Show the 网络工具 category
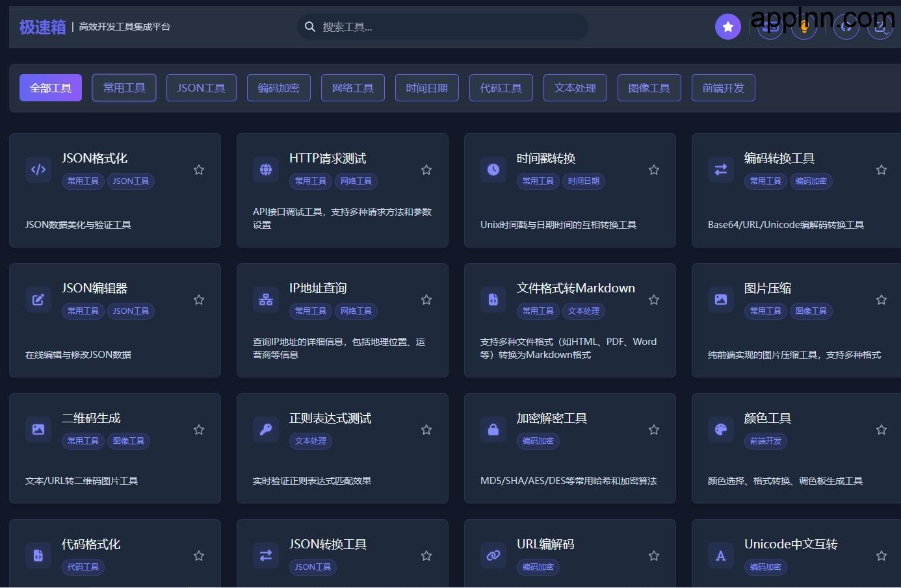Image resolution: width=901 pixels, height=588 pixels. click(x=353, y=88)
